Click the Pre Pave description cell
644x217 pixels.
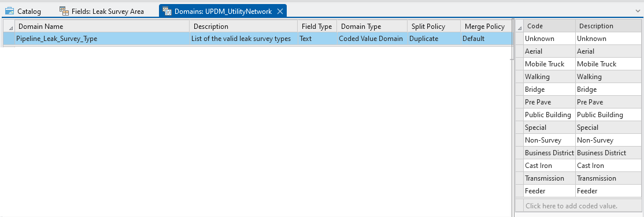pos(608,102)
